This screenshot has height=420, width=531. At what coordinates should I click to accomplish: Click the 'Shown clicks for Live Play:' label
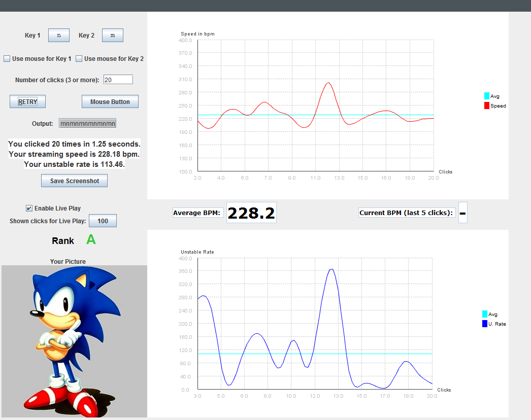pyautogui.click(x=48, y=221)
